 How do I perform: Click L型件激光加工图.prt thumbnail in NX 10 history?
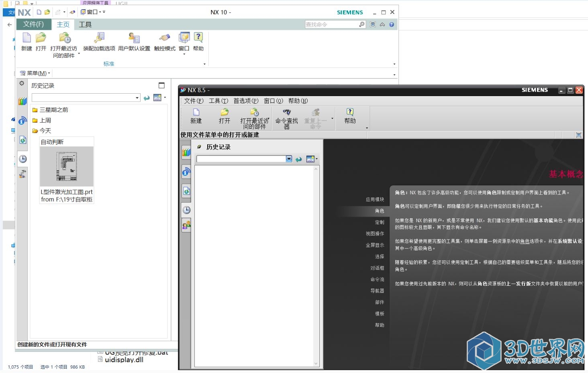coord(67,166)
